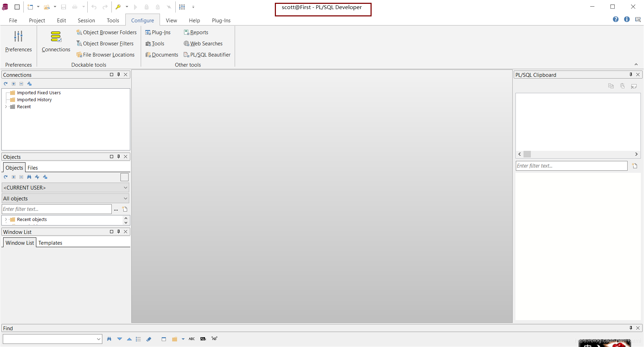The image size is (644, 347).
Task: Expand the Recent folder in Connections tree
Action: 6,107
